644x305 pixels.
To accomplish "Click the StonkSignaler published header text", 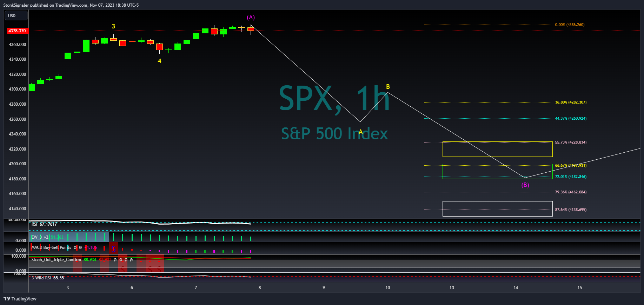I will [71, 5].
